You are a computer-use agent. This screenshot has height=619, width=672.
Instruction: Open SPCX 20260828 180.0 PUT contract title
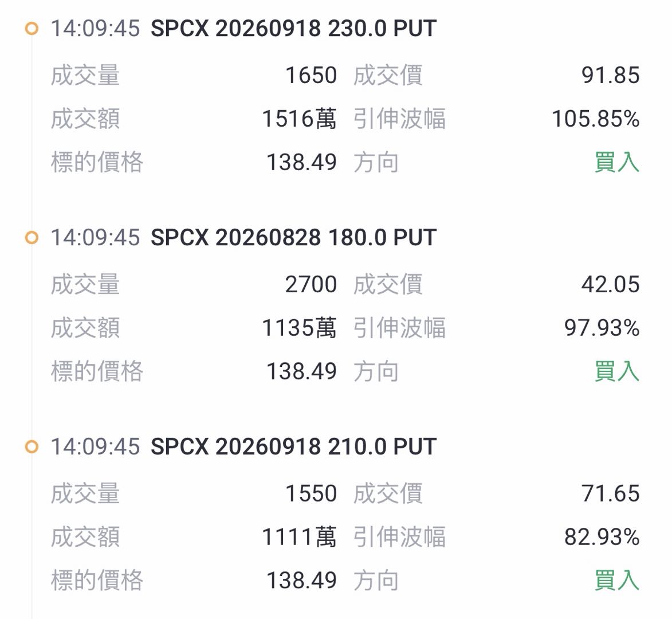(x=293, y=237)
